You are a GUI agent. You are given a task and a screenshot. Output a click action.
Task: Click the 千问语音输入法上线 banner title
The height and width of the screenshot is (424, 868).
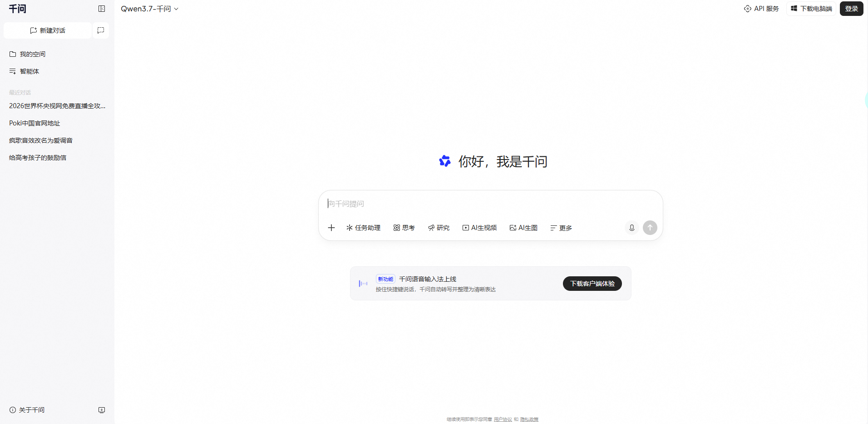[428, 279]
